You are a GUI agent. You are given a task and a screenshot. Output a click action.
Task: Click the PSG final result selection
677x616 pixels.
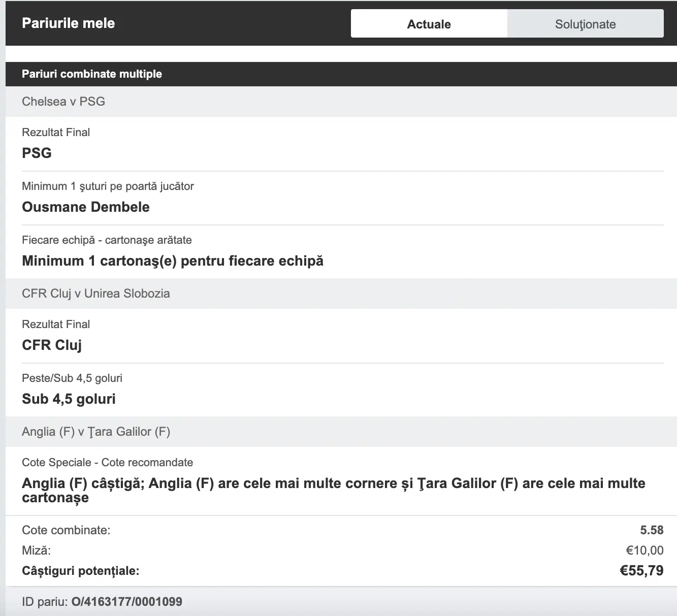(x=37, y=153)
